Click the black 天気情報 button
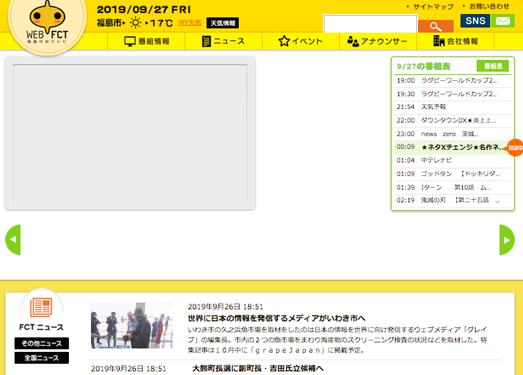This screenshot has width=523, height=375. (x=222, y=23)
